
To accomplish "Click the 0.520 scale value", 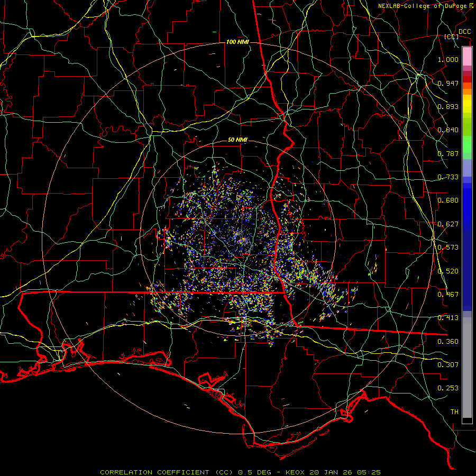I will tap(448, 271).
